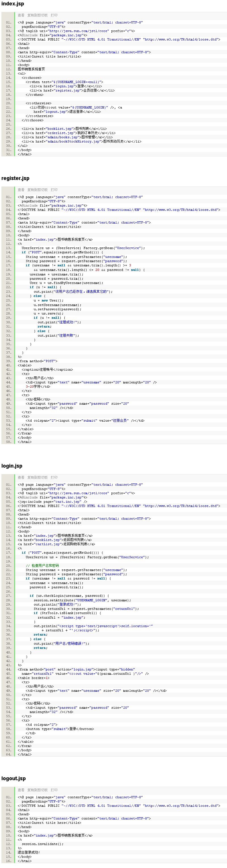Click the 返回图书列表 anchor line in login.jsp
Image resolution: width=227 pixels, height=868 pixels.
pyautogui.click(x=55, y=540)
